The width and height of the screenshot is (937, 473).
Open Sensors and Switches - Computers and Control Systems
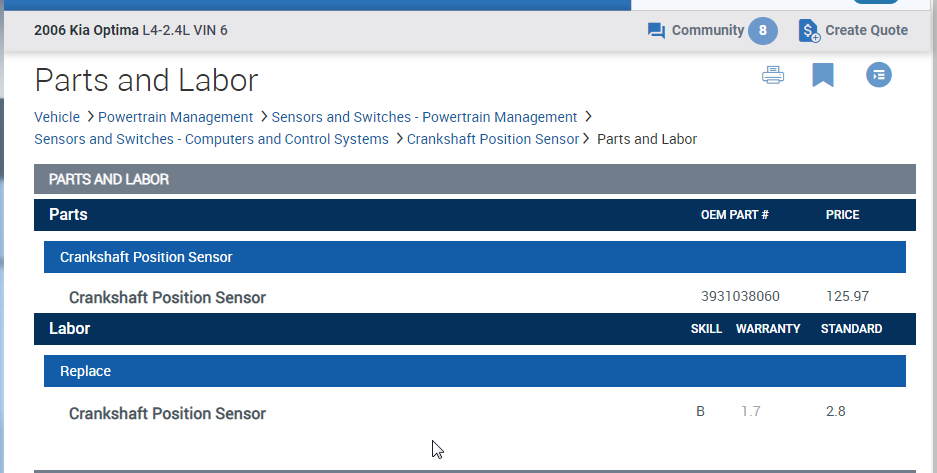pyautogui.click(x=211, y=139)
